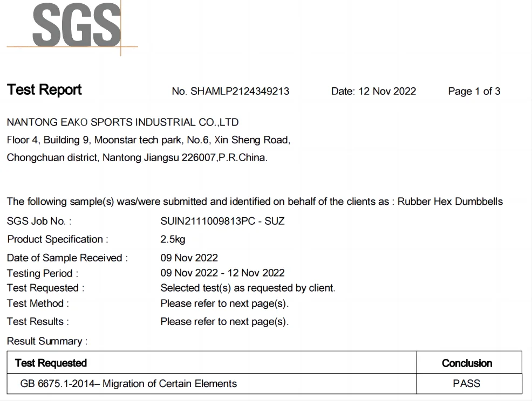Image resolution: width=532 pixels, height=401 pixels.
Task: Click the Page 1 of 3 indicator
Action: point(474,91)
